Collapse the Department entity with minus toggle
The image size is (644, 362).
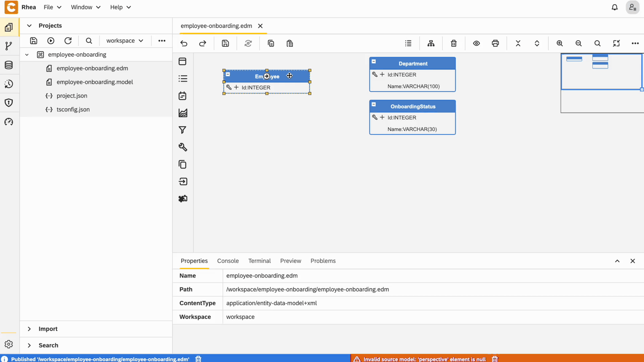(x=374, y=62)
